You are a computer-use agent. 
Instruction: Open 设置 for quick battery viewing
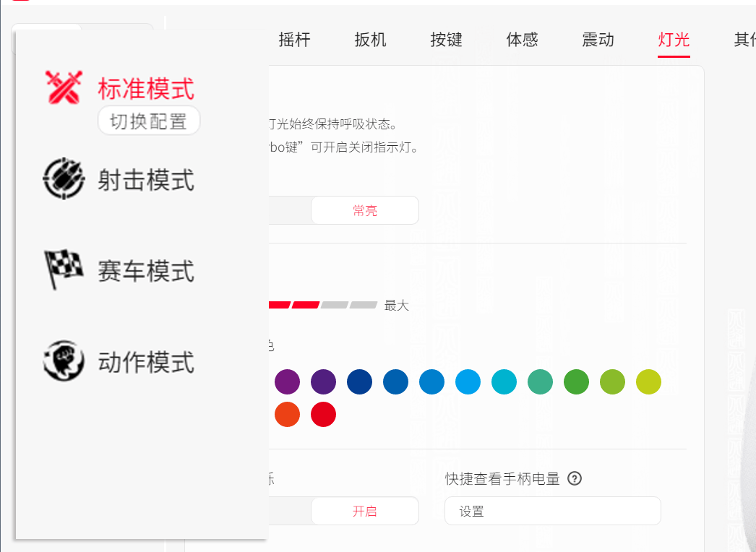tap(552, 511)
